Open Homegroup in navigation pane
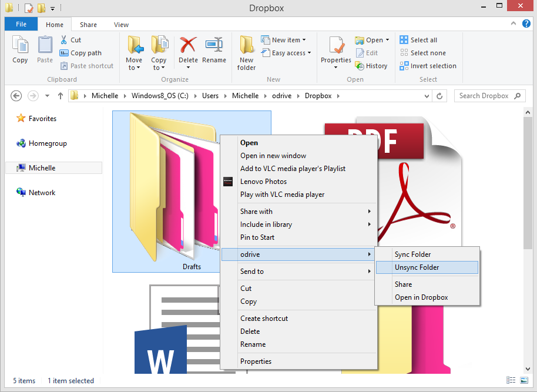The width and height of the screenshot is (537, 392). point(42,143)
